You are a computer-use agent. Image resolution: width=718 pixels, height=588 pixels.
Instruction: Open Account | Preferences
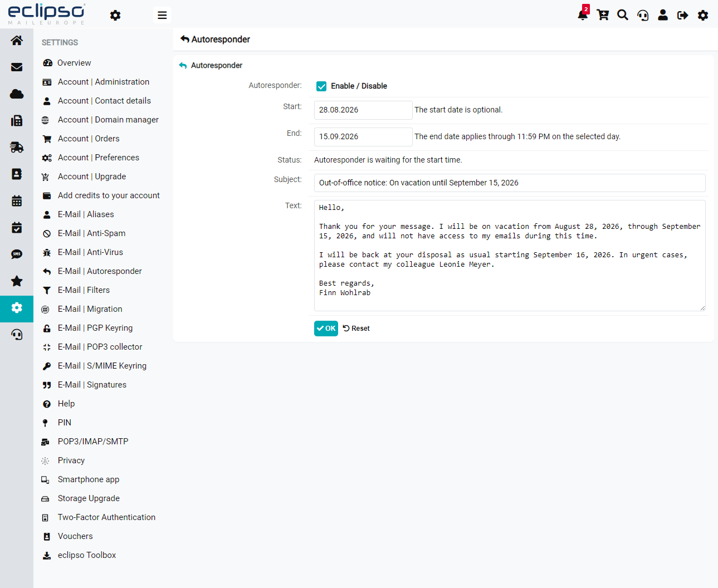pyautogui.click(x=99, y=158)
